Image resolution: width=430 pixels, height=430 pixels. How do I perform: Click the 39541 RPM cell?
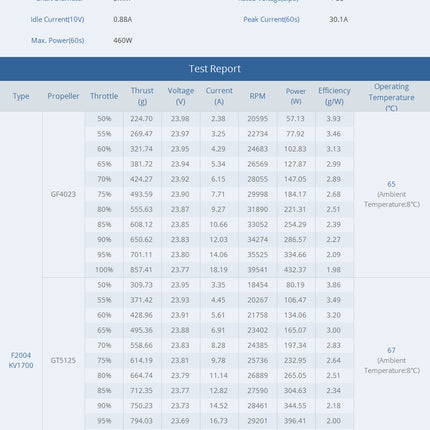(258, 270)
